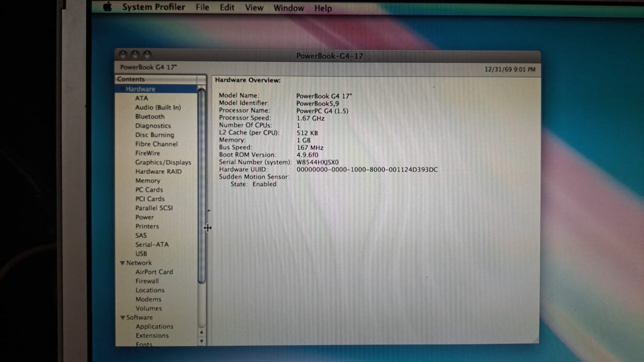Select AirPort Card under Network
This screenshot has width=644, height=362.
coord(154,271)
